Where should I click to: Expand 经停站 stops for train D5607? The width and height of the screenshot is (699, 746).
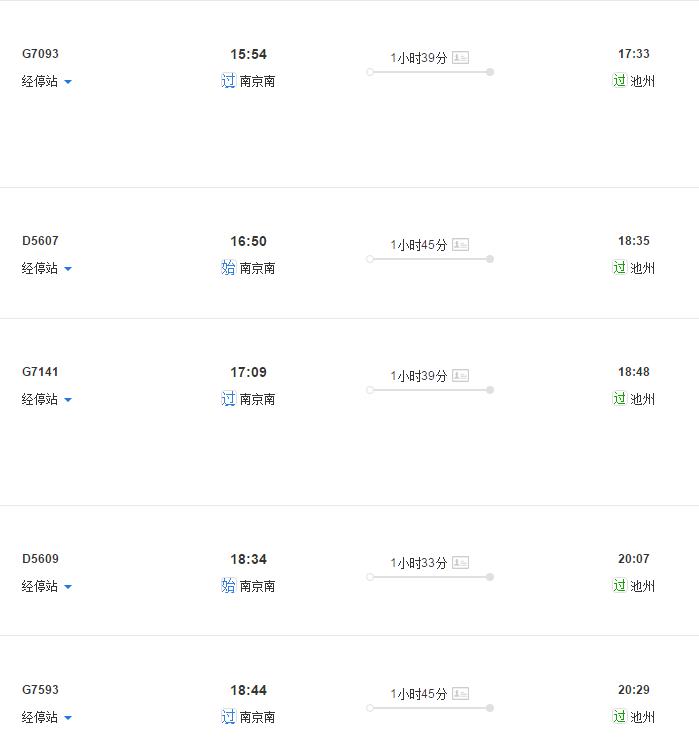coord(46,268)
